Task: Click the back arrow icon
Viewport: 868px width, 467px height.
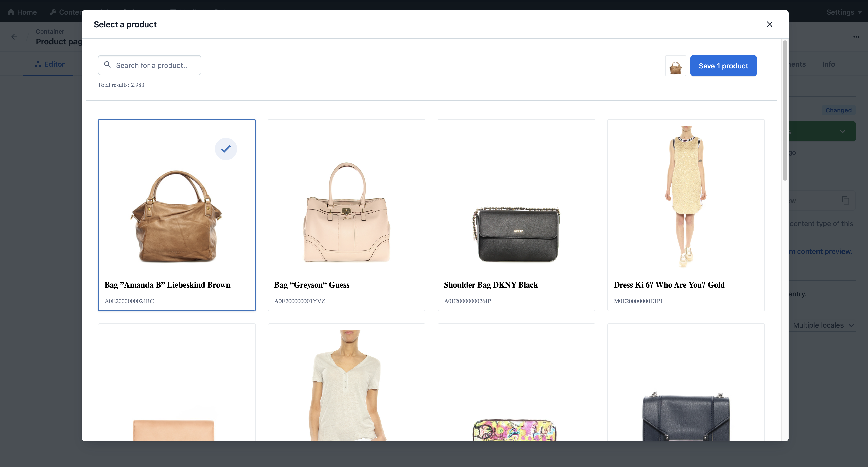Action: (14, 37)
